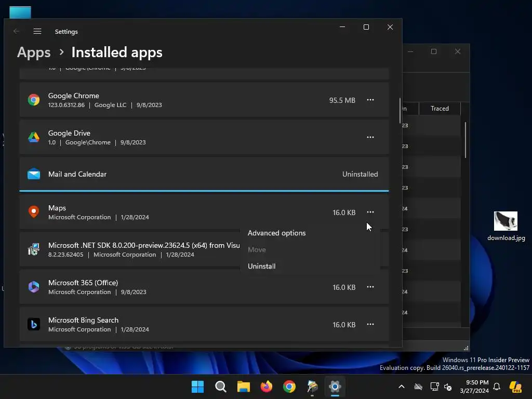Click the Google Chrome app icon in list
Screen dimensions: 532x399
[34, 100]
